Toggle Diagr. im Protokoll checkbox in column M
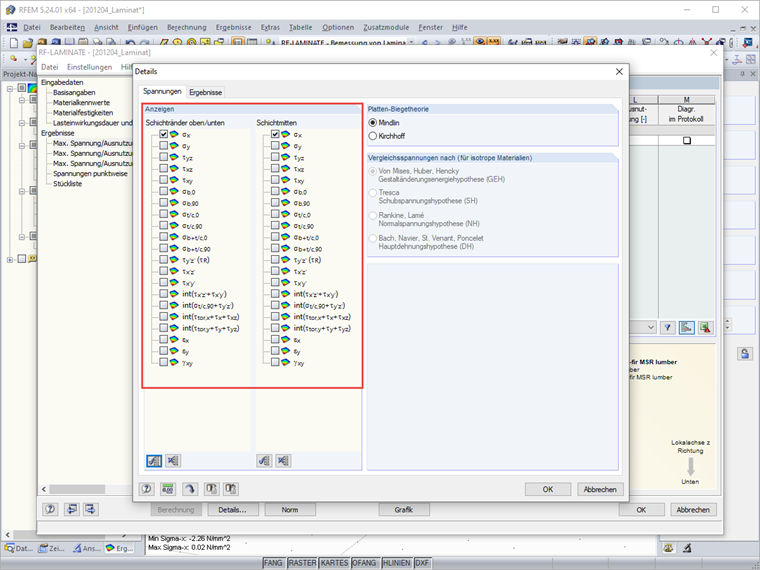Image resolution: width=760 pixels, height=570 pixels. [x=686, y=141]
